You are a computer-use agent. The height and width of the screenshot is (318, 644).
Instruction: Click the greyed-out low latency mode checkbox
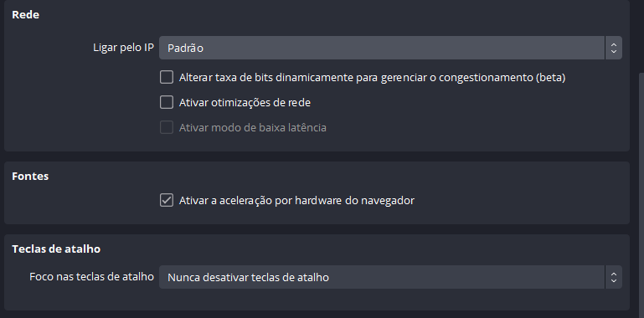point(167,127)
